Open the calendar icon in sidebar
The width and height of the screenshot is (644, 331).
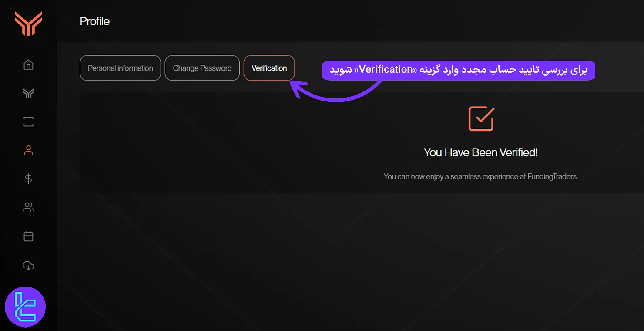(x=28, y=236)
